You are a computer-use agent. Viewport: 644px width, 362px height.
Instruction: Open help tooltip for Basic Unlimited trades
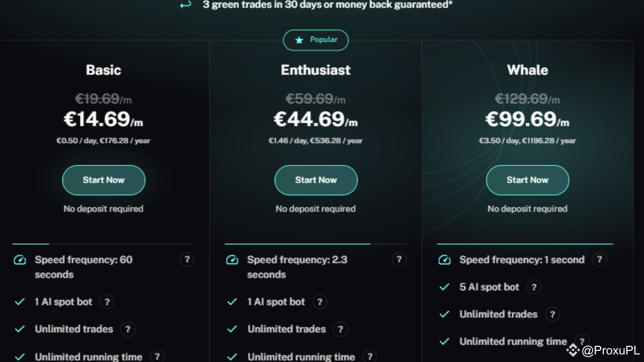click(x=128, y=329)
